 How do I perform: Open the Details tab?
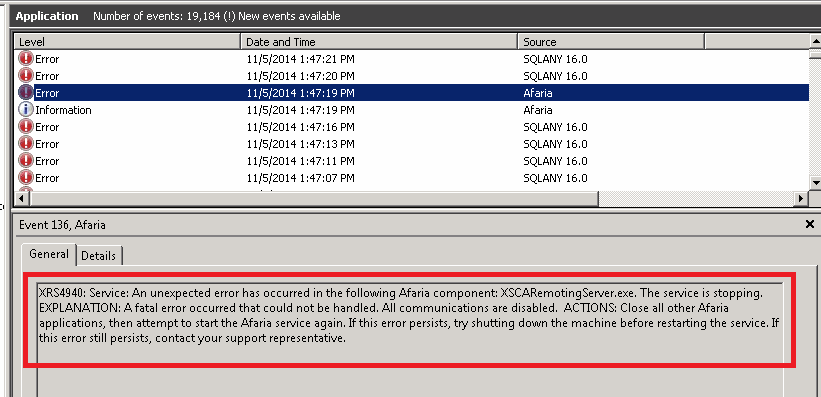point(98,256)
